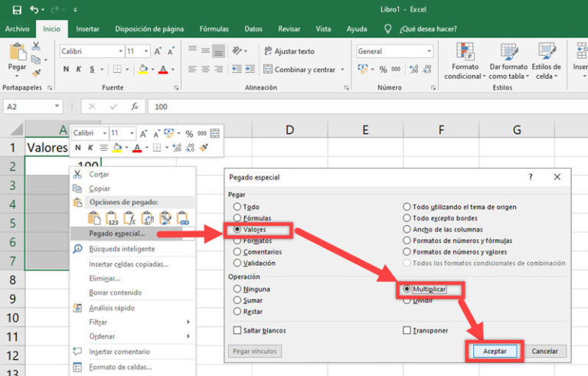This screenshot has width=588, height=376.
Task: Open the General number format dropdown
Action: 429,51
